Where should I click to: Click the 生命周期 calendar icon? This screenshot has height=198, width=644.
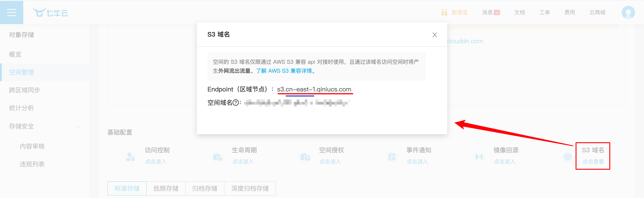(x=218, y=157)
